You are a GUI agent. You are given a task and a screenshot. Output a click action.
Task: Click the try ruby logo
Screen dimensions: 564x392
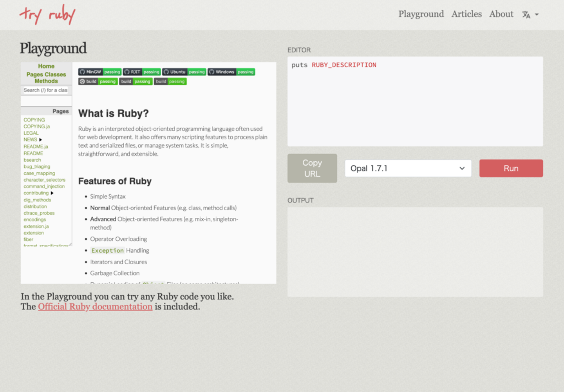click(x=47, y=15)
